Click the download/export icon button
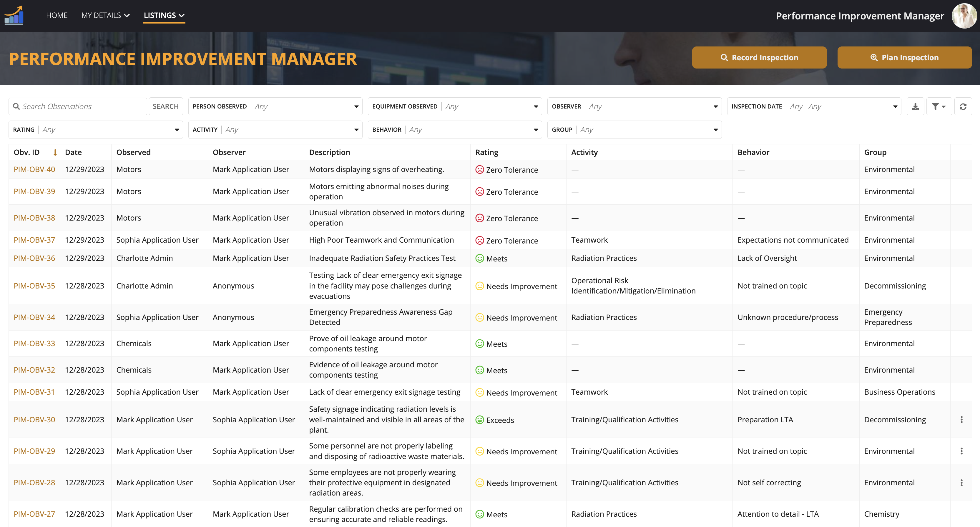Image resolution: width=980 pixels, height=527 pixels. pyautogui.click(x=915, y=106)
